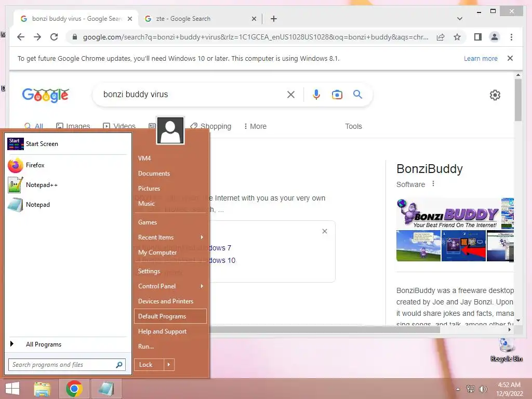Open Devices and Printers
The image size is (532, 399).
pyautogui.click(x=170, y=301)
